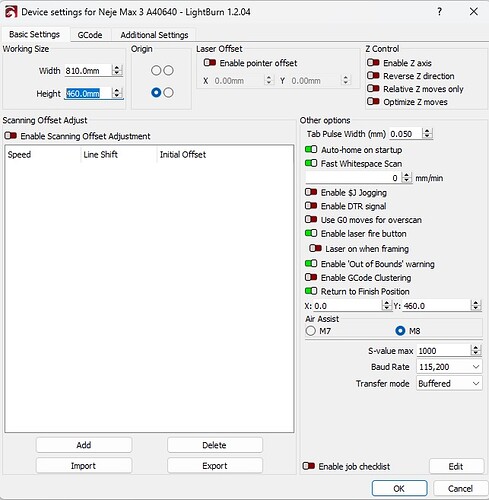The height and width of the screenshot is (500, 489).
Task: Open the Additional Settings tab
Action: pyautogui.click(x=154, y=35)
